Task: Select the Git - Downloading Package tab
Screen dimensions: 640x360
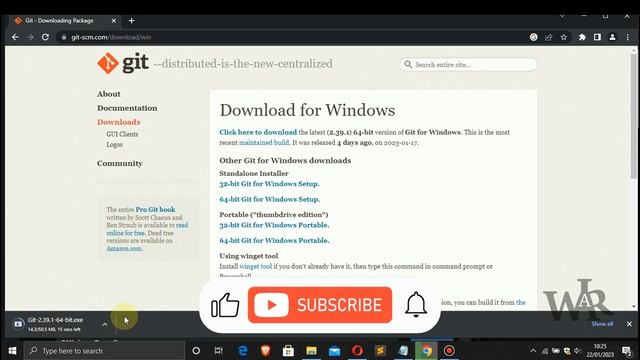Action: point(64,20)
